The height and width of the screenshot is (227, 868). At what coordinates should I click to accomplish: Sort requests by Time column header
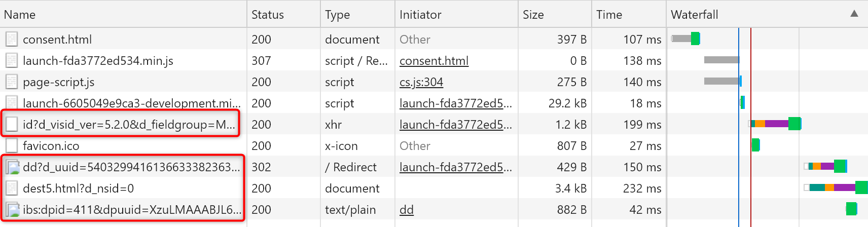[609, 15]
